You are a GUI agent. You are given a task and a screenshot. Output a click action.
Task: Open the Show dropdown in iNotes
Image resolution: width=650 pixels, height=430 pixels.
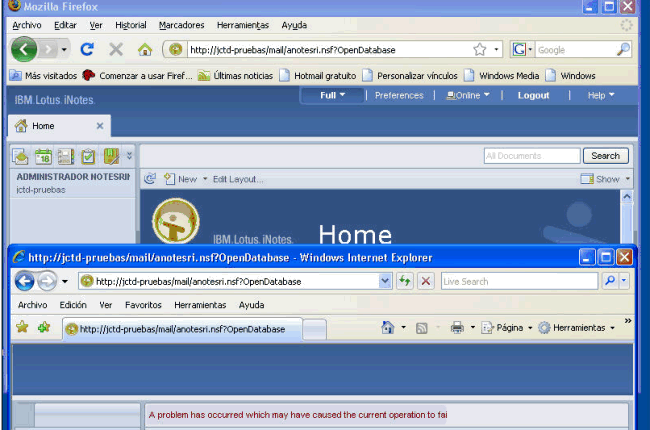pos(605,179)
